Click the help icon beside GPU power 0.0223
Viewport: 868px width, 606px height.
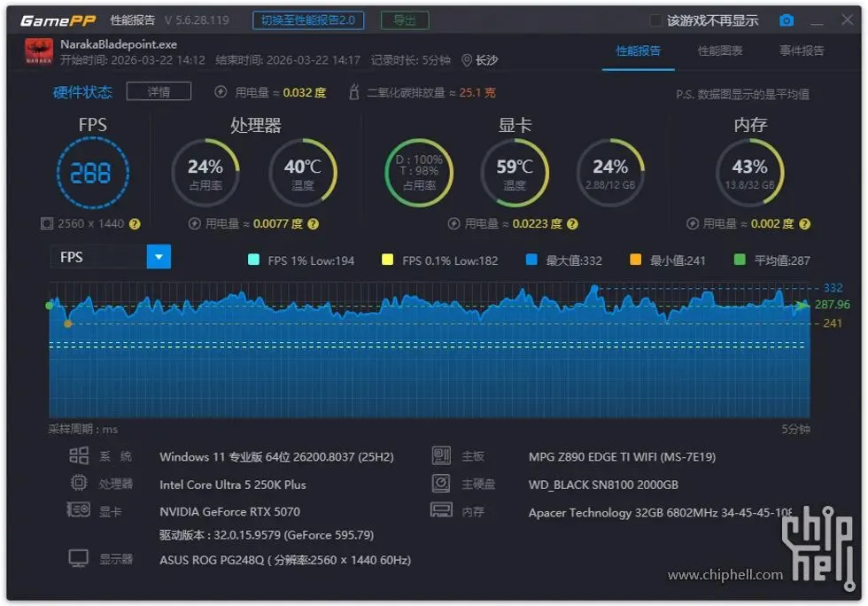572,224
